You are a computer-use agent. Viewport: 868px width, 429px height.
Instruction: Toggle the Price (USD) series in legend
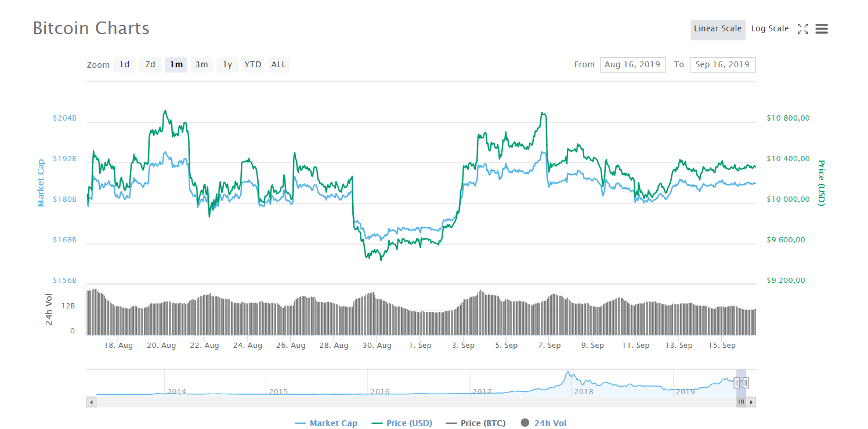(402, 423)
